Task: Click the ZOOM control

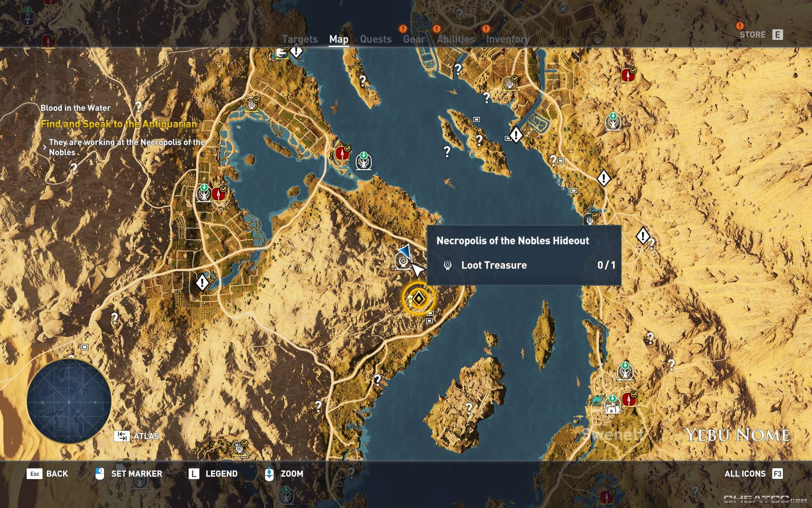Action: pos(284,474)
